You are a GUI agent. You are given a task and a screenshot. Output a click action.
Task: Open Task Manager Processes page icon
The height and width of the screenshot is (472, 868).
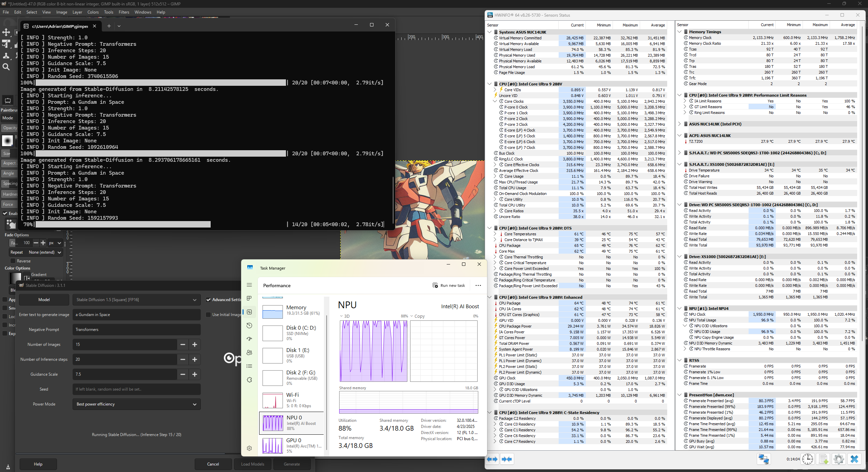(249, 298)
